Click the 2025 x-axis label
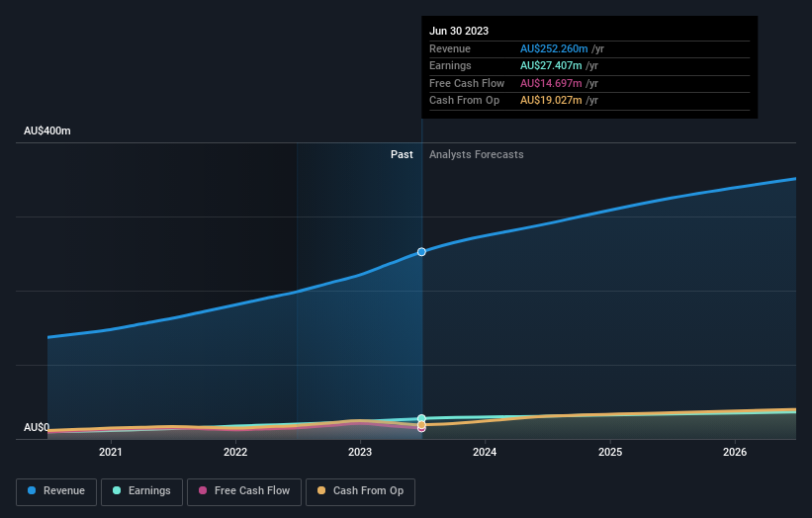Screen dimensions: 812x518 click(610, 453)
